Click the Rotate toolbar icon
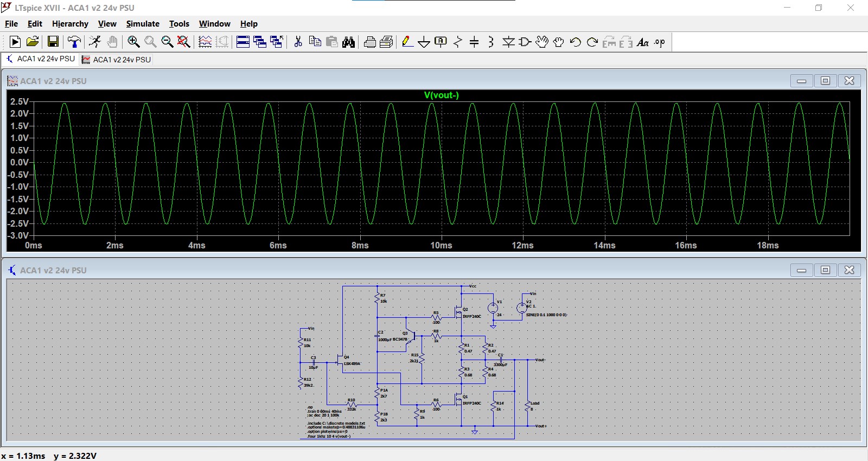Image resolution: width=868 pixels, height=461 pixels. (609, 42)
